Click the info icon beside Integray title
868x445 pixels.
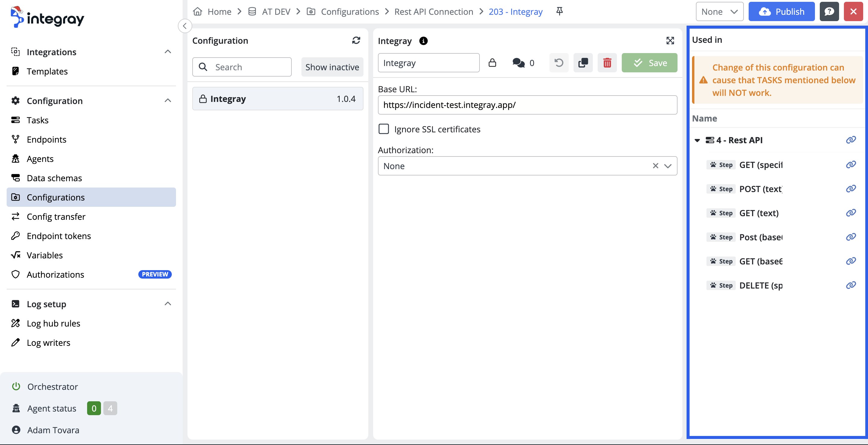click(423, 41)
